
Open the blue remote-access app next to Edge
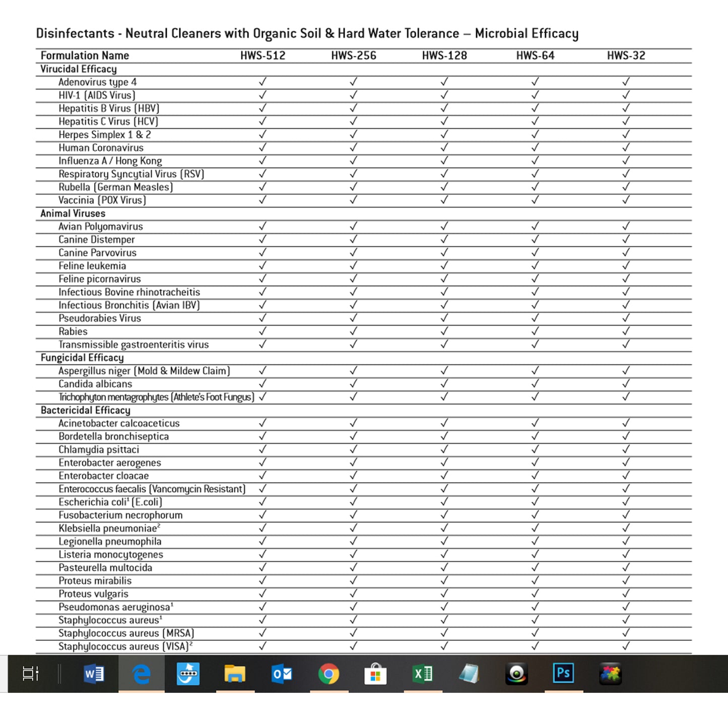tap(188, 674)
